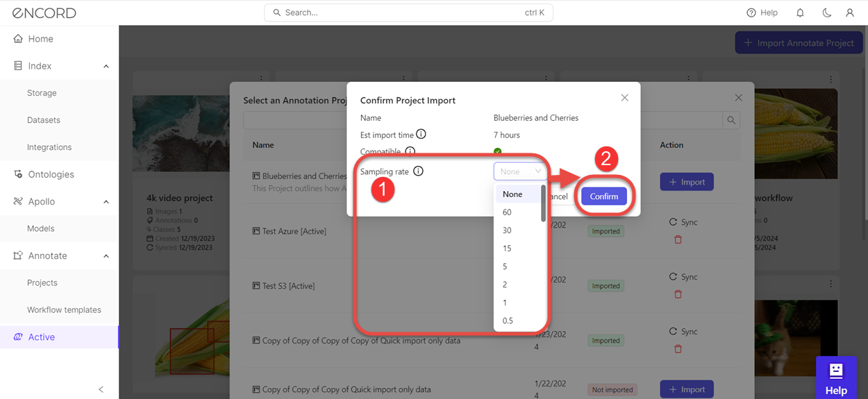Delete the Copy of Copy of Copy project trash icon
868x399 pixels.
coord(678,348)
